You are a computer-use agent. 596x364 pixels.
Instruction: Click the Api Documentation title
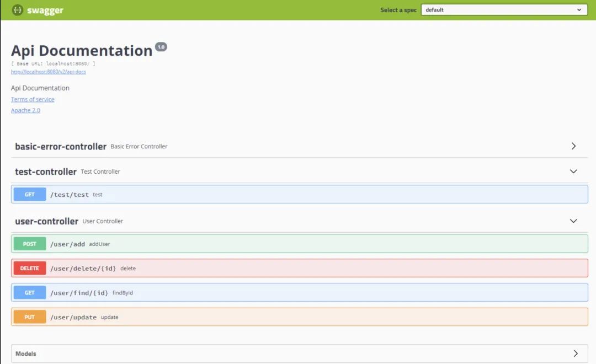coord(82,51)
